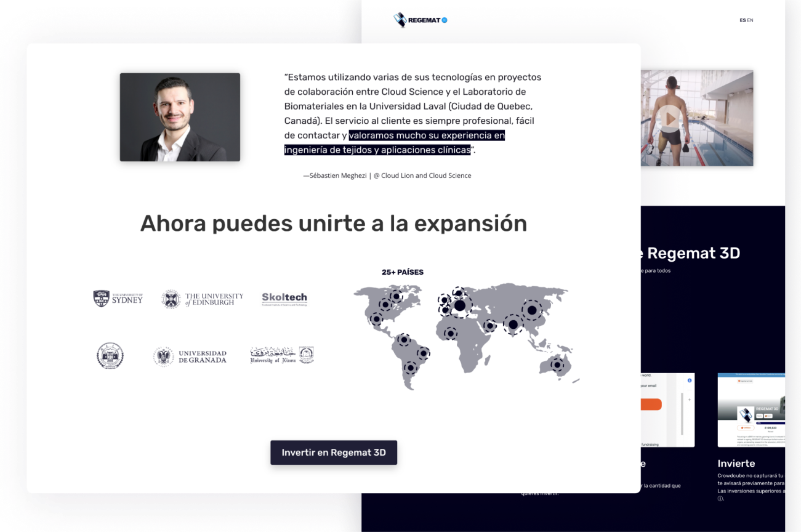Click the scrollbar in the fundraising screenshot
Image resolution: width=801 pixels, height=532 pixels.
(x=682, y=414)
